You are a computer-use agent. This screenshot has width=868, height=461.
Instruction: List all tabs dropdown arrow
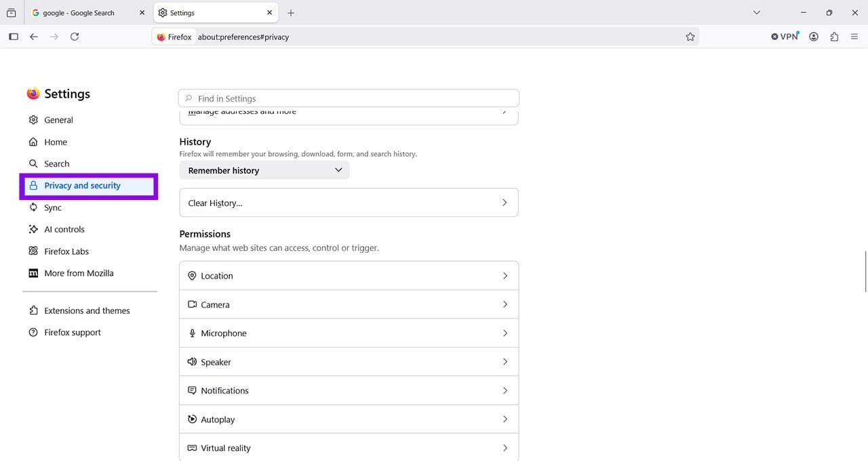pyautogui.click(x=757, y=13)
